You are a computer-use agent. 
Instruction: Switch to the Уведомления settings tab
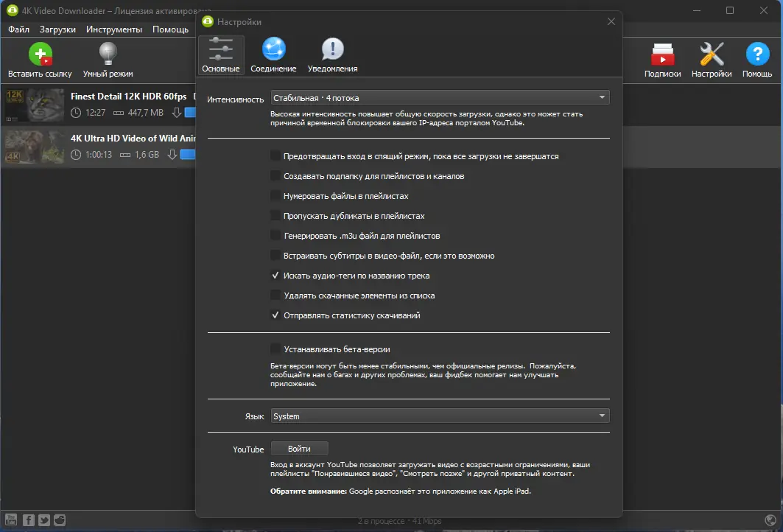click(x=333, y=55)
